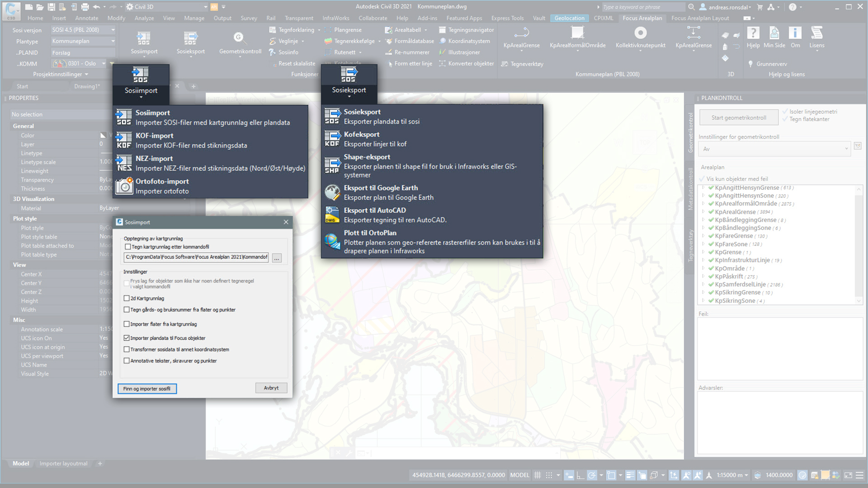Open Min Side ribbon icon
This screenshot has width=868, height=488.
774,33
